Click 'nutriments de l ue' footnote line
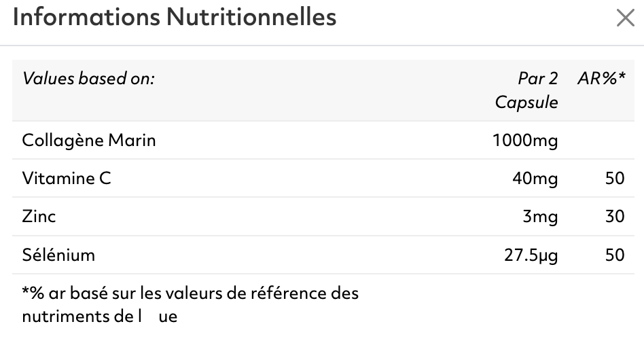The width and height of the screenshot is (644, 360). point(100,316)
